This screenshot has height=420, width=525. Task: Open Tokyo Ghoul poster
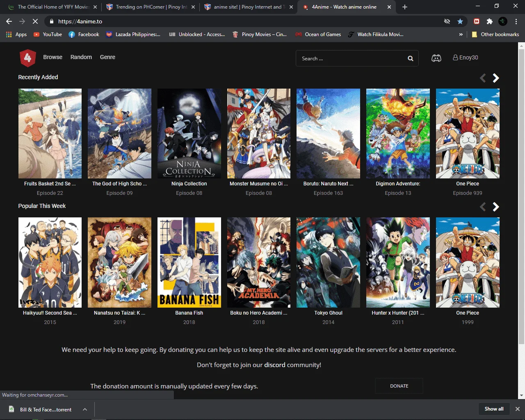click(328, 262)
